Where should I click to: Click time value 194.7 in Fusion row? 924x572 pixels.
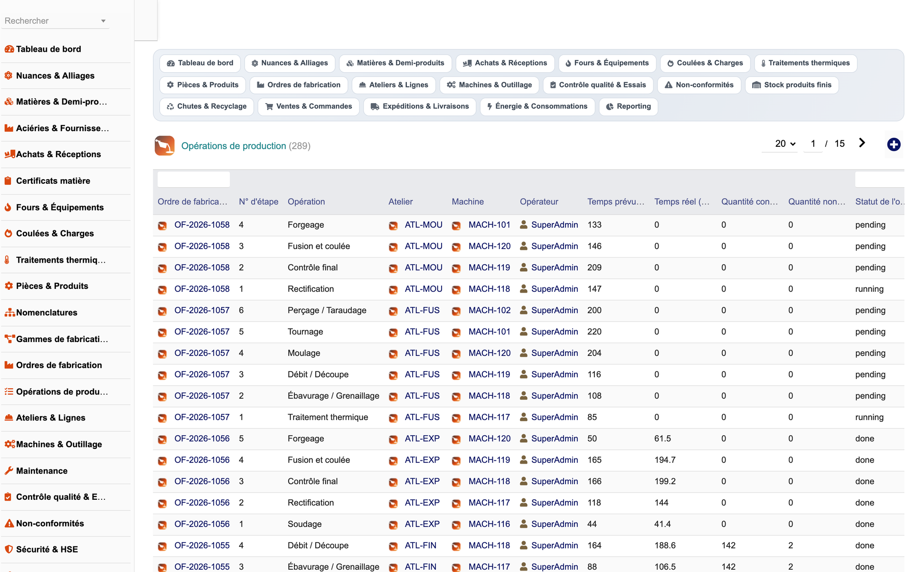pos(665,460)
